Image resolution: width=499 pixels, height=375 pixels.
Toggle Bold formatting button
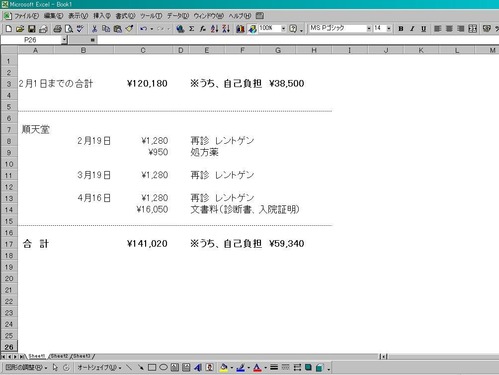coord(401,29)
